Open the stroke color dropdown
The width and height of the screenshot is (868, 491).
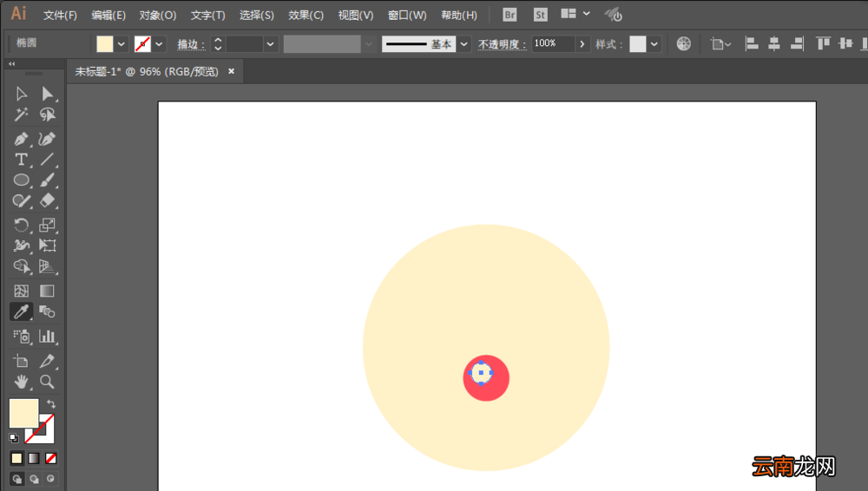click(x=160, y=43)
